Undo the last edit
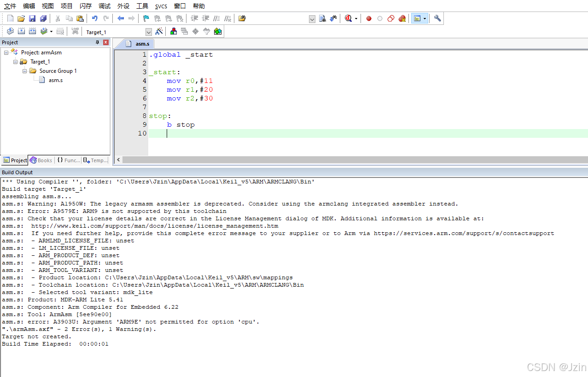 pos(95,18)
